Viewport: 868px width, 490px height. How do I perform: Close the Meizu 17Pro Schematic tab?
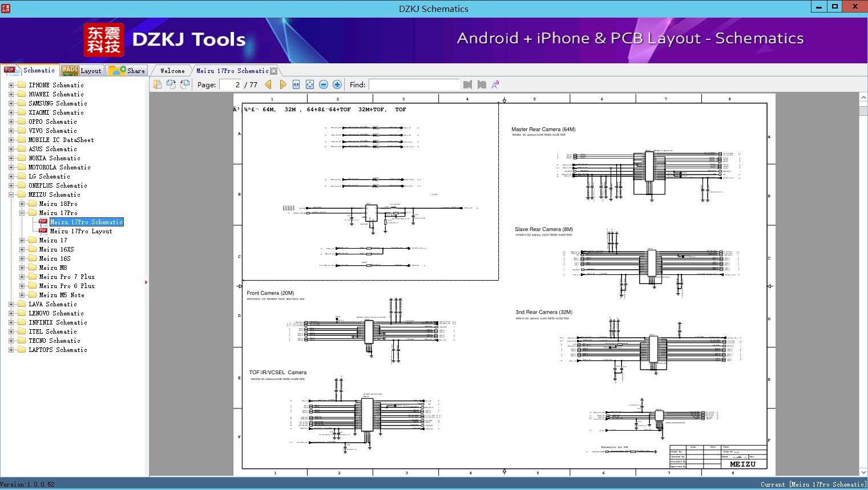[x=274, y=71]
